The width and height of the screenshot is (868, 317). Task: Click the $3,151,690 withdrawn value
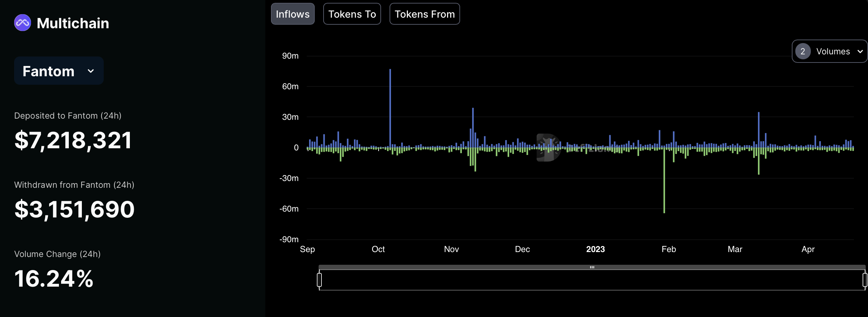[x=74, y=209]
